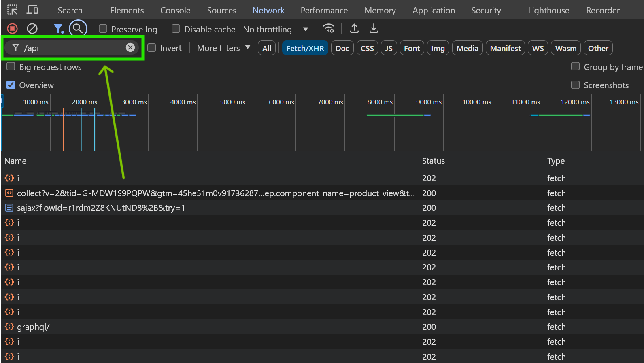Click the Status column header
The image size is (644, 363).
pyautogui.click(x=433, y=161)
